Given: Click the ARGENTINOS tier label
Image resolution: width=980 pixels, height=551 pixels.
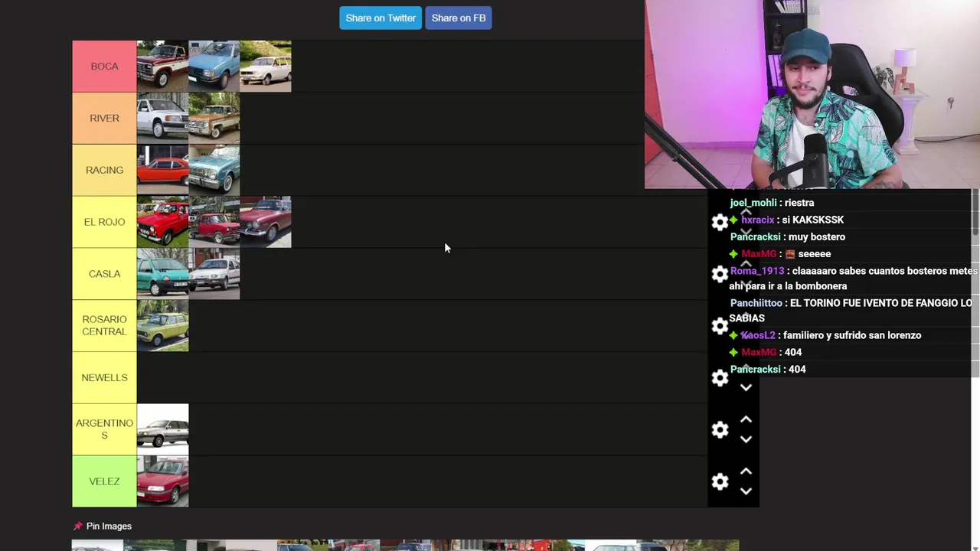Looking at the screenshot, I should coord(104,429).
